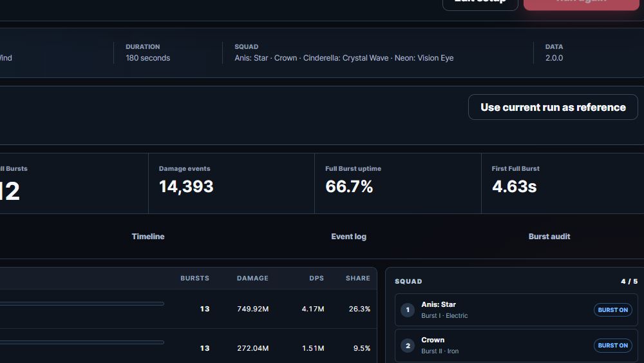644x363 pixels.
Task: Select Anis: Star squad card
Action: [516, 310]
